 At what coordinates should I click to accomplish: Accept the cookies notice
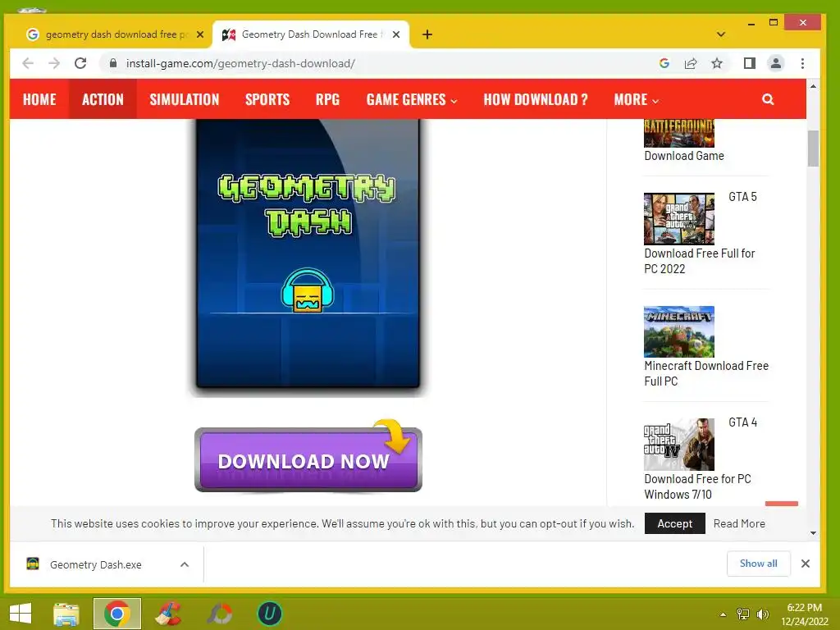pos(674,523)
